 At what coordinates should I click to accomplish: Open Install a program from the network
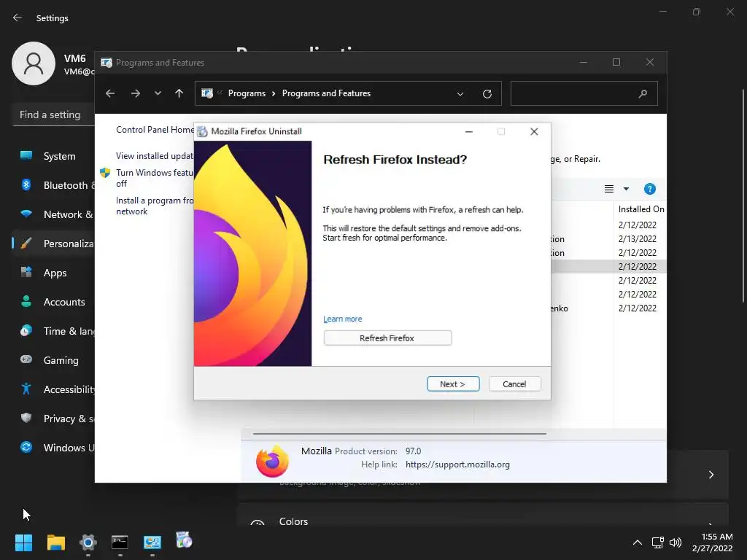(155, 206)
